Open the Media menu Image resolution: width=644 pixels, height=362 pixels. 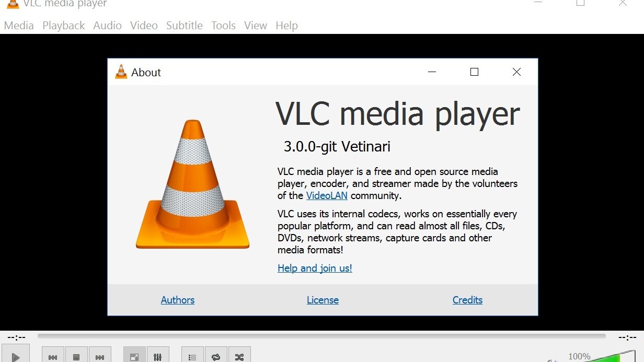pos(19,26)
